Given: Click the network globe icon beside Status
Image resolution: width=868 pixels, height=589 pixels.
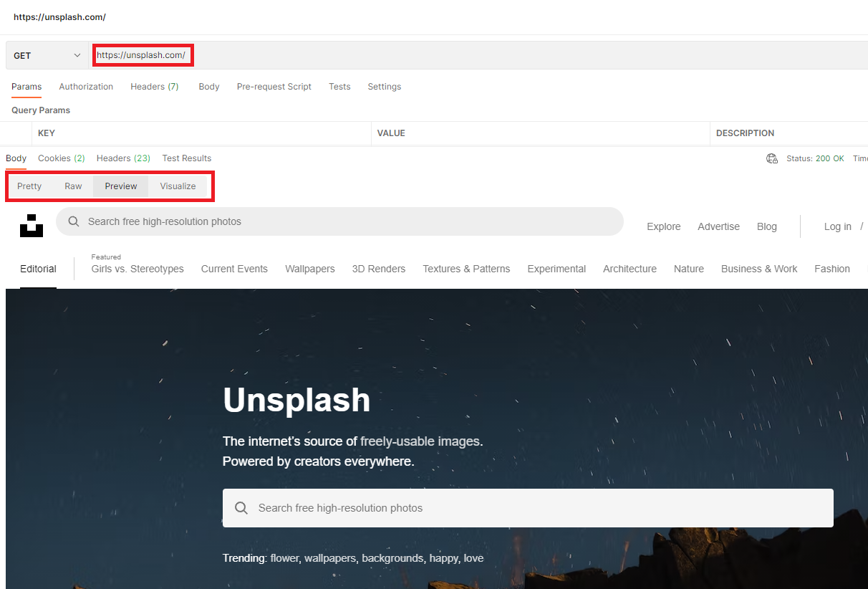Looking at the screenshot, I should coord(772,158).
